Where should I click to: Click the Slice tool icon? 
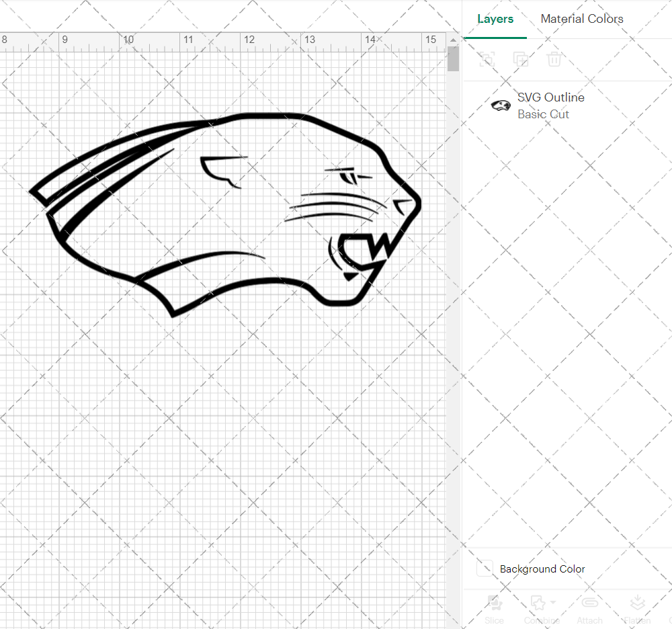[494, 603]
